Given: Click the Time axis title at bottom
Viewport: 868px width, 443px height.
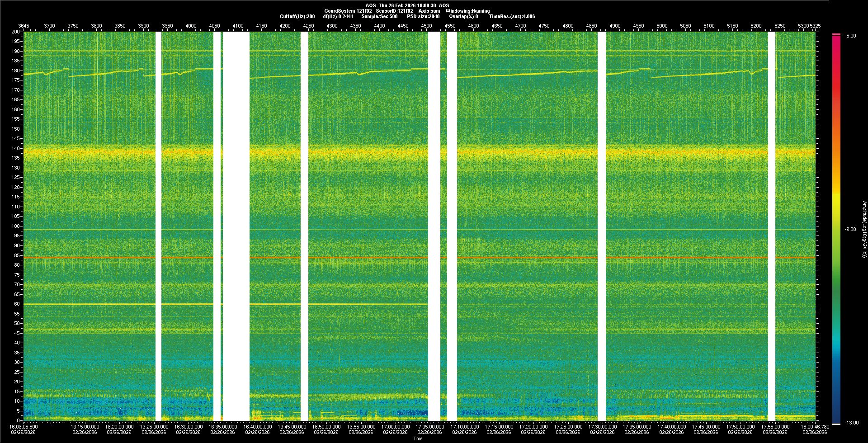Looking at the screenshot, I should pyautogui.click(x=418, y=438).
